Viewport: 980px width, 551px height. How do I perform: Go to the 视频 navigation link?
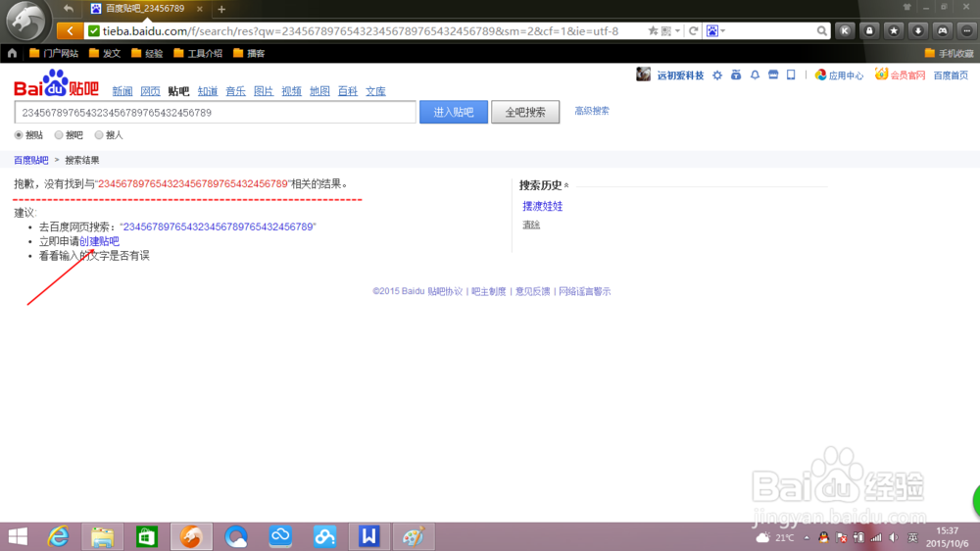coord(291,91)
